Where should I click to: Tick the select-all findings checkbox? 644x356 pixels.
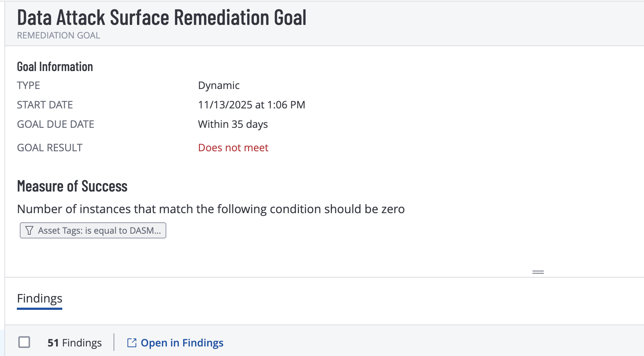point(24,342)
